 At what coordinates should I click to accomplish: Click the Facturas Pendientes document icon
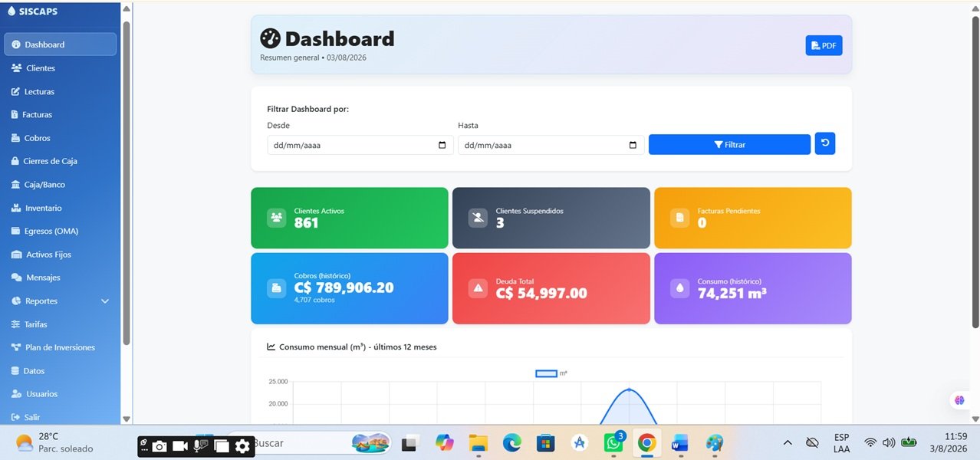point(679,218)
